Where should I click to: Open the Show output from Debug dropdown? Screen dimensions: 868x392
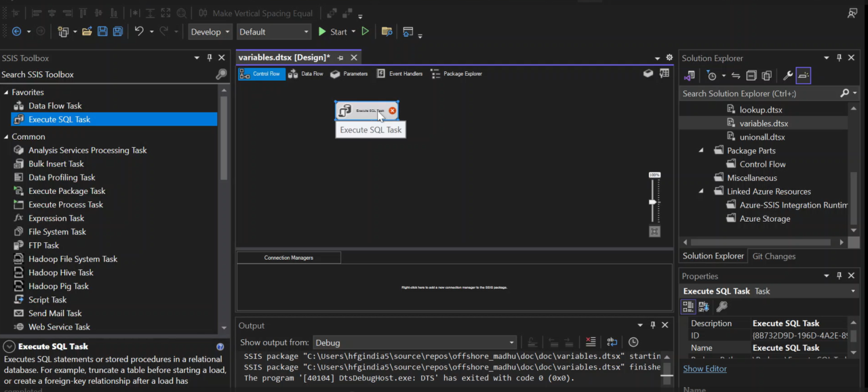[414, 342]
